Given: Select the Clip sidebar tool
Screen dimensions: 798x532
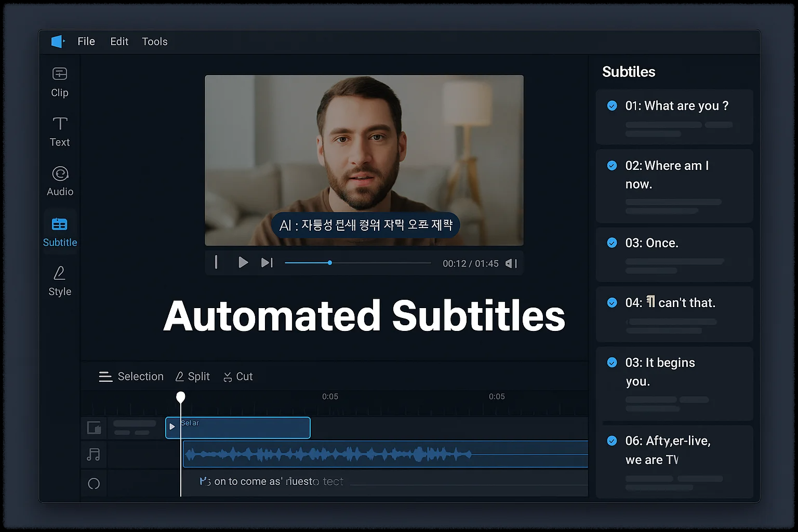Looking at the screenshot, I should tap(60, 83).
